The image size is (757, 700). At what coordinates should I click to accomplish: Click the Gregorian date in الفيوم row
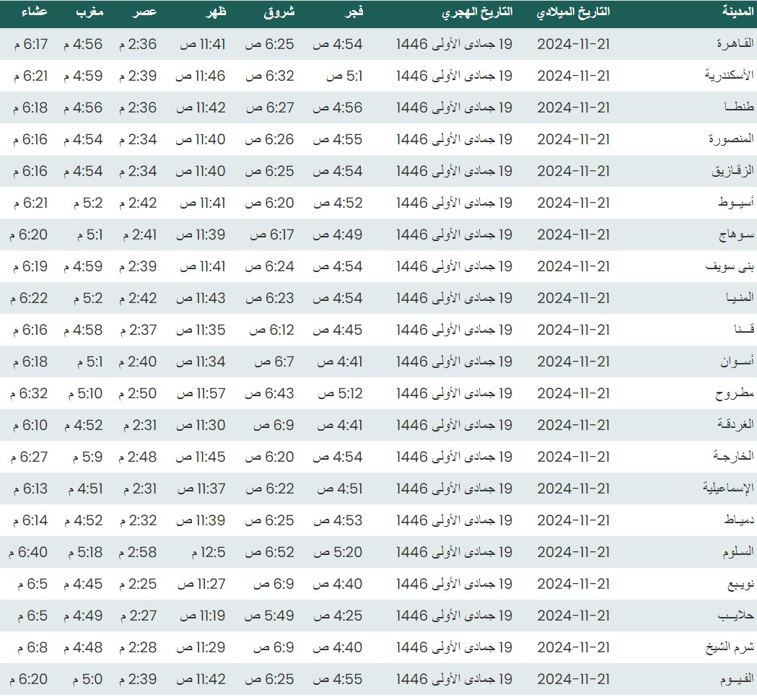573,679
